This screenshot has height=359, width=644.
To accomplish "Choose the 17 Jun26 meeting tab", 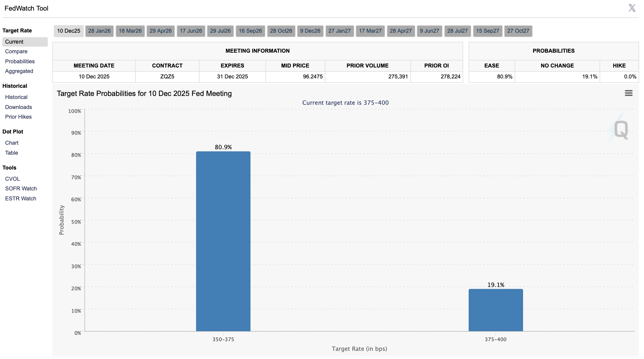I will click(x=191, y=31).
